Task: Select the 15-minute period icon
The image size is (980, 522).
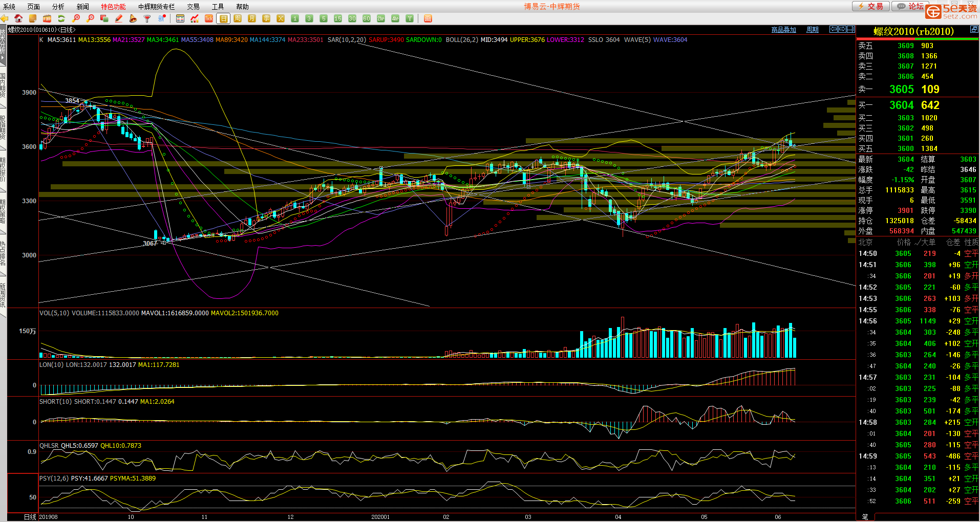Action: [x=338, y=18]
